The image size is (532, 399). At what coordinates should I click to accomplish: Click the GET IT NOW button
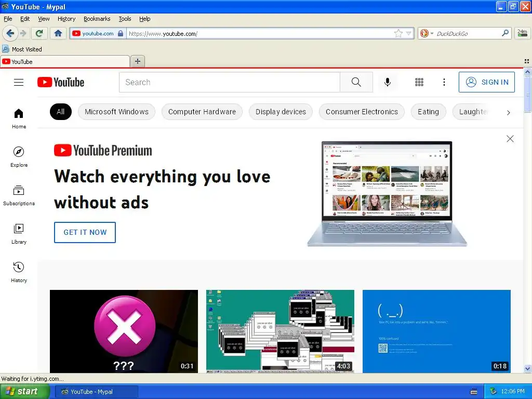pyautogui.click(x=85, y=232)
